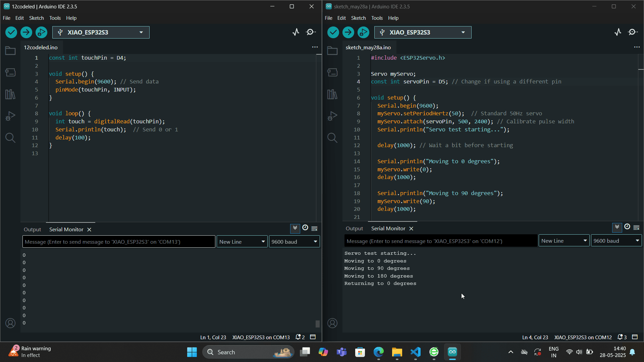This screenshot has width=644, height=362.
Task: Toggle timestamp in COM13 serial monitor
Action: [305, 228]
